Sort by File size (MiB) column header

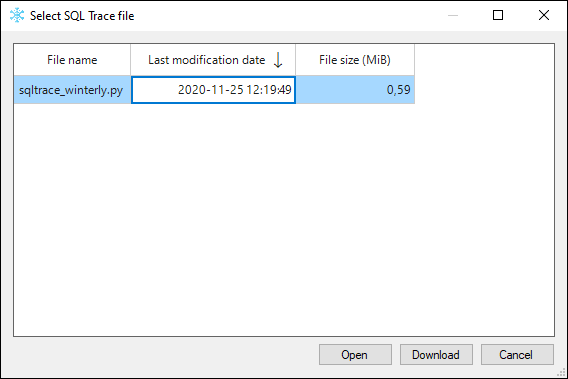coord(355,60)
